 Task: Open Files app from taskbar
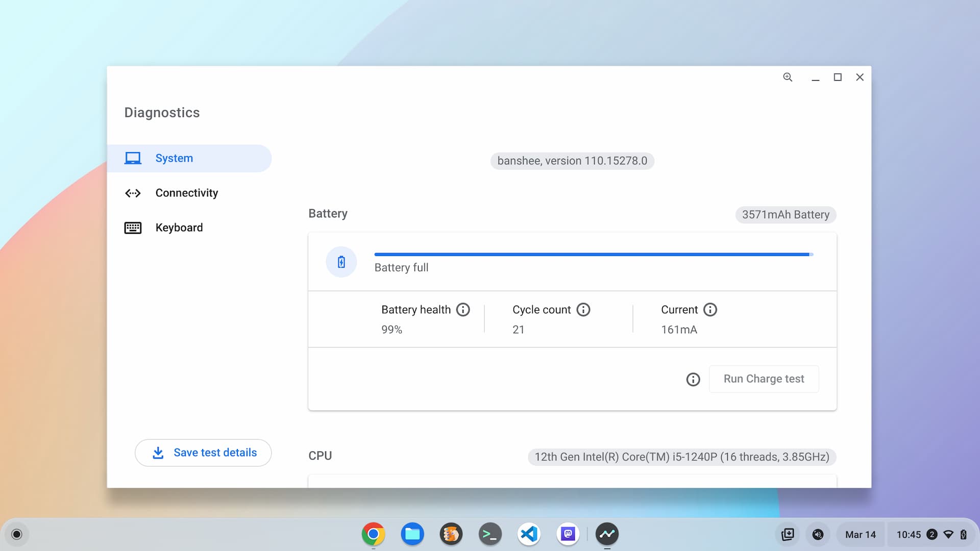(x=411, y=534)
